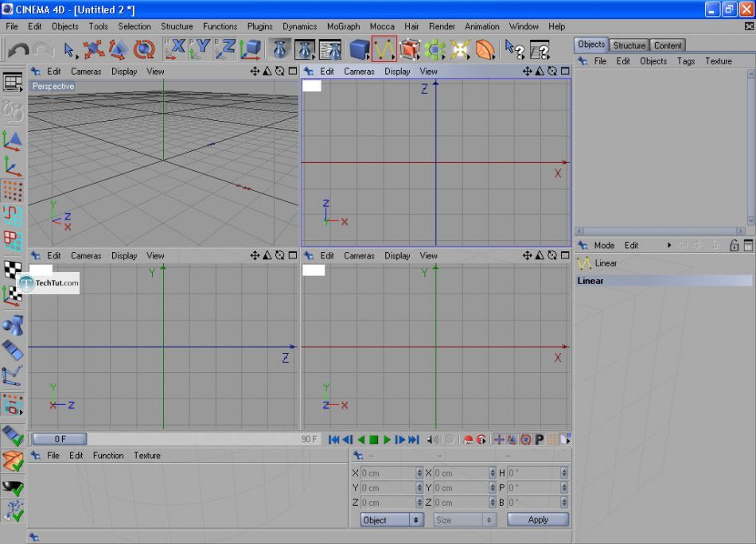The width and height of the screenshot is (756, 544).
Task: Open the spline objects icon
Action: click(x=384, y=49)
